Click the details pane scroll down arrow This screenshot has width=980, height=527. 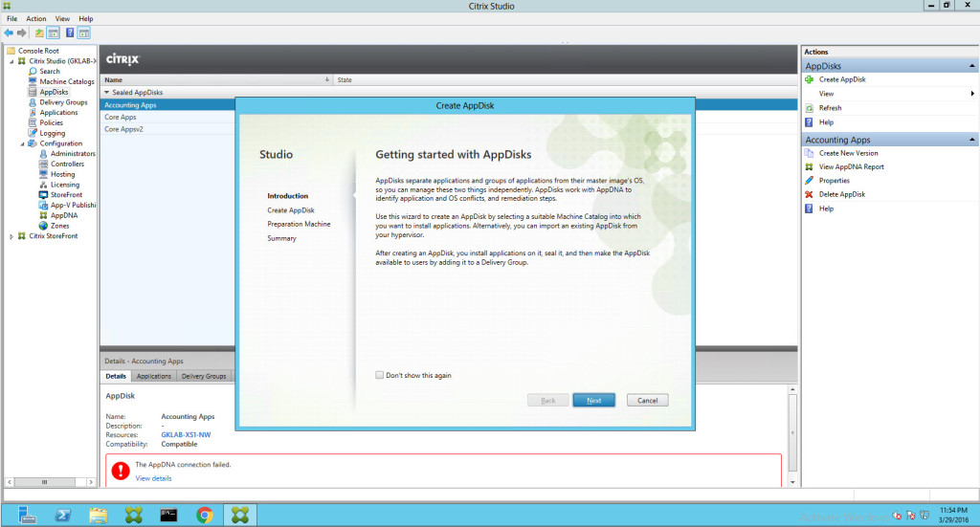[792, 482]
